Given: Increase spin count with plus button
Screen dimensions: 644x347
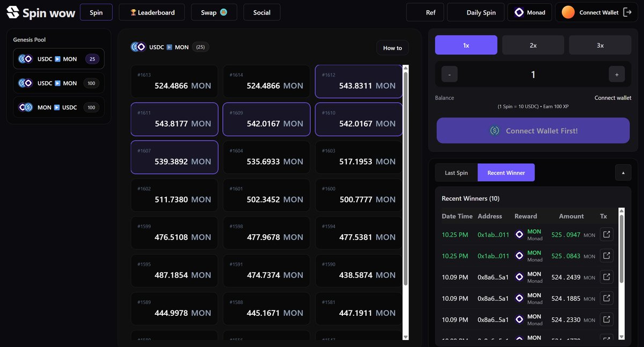Looking at the screenshot, I should pos(617,75).
